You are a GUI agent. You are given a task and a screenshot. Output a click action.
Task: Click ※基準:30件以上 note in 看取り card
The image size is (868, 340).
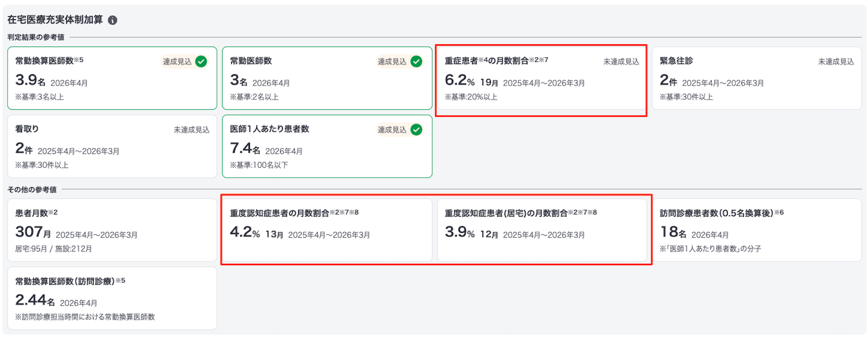(x=41, y=165)
